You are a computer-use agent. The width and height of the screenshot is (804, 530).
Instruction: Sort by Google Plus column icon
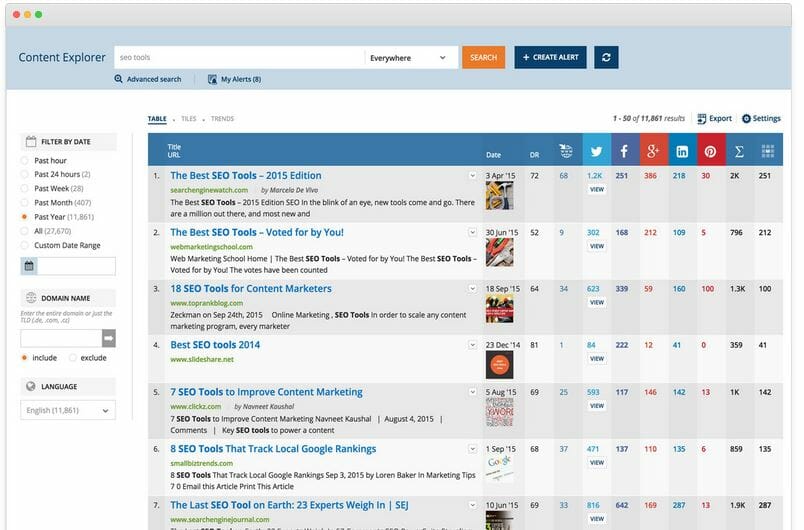coord(654,150)
